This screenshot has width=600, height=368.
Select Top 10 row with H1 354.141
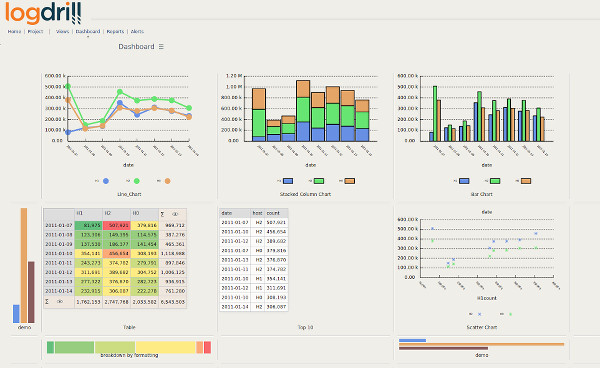(x=254, y=278)
